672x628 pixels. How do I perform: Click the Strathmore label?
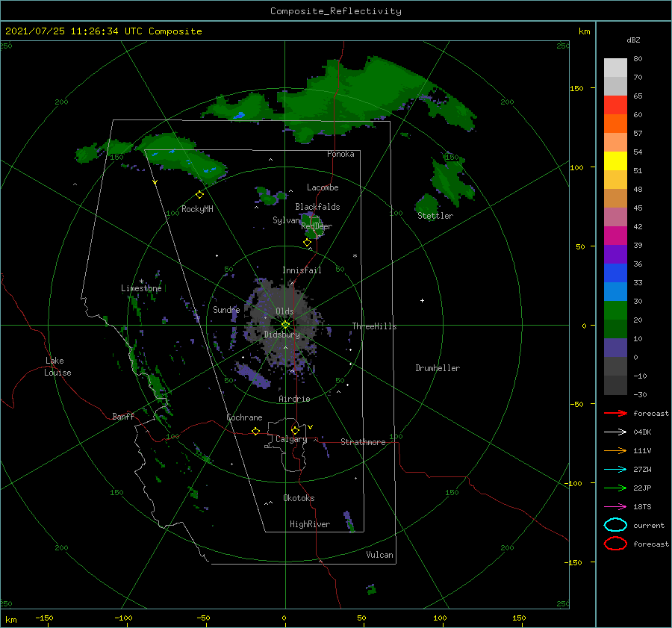pyautogui.click(x=363, y=442)
